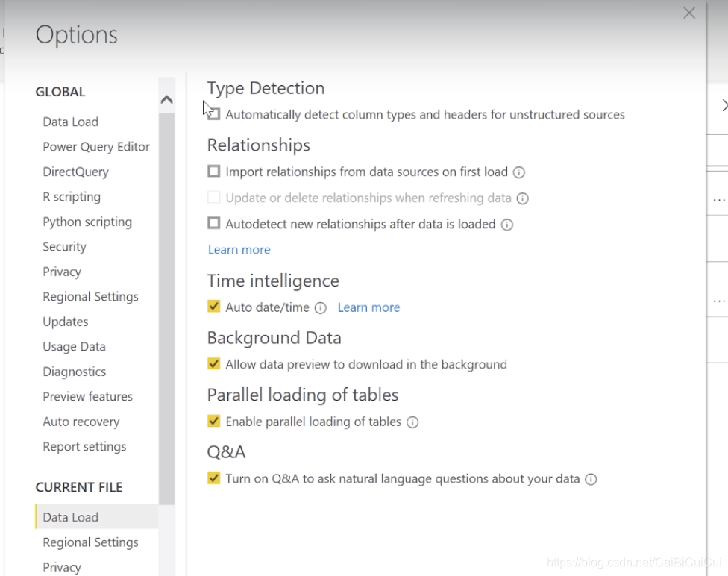Open the Updates options page
Image resolution: width=728 pixels, height=576 pixels.
point(66,322)
